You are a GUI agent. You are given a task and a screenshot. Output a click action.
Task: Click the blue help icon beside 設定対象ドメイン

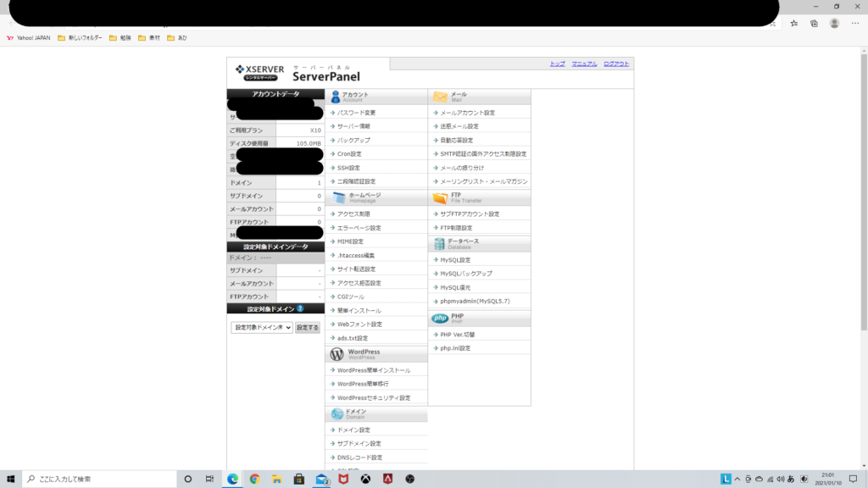click(300, 309)
